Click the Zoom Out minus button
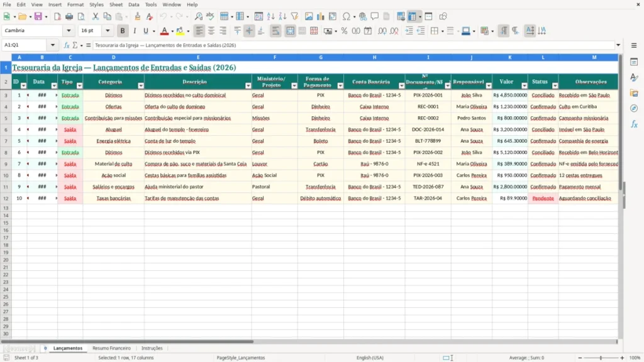The image size is (644, 362). [x=580, y=358]
